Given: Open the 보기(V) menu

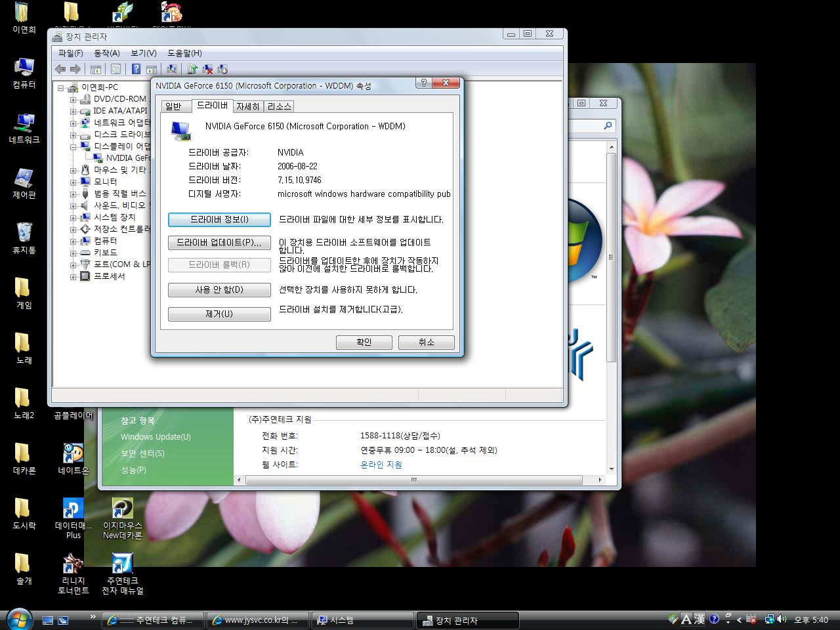Looking at the screenshot, I should click(144, 53).
